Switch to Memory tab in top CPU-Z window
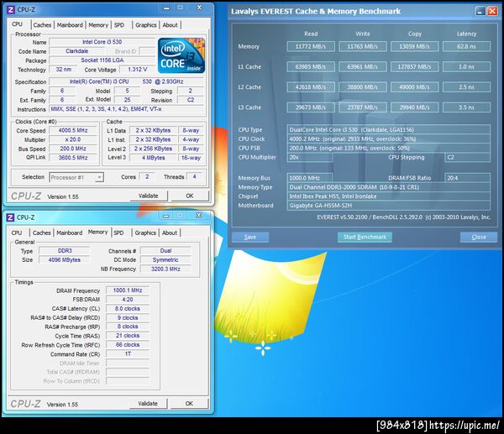This screenshot has width=504, height=434. (x=98, y=25)
